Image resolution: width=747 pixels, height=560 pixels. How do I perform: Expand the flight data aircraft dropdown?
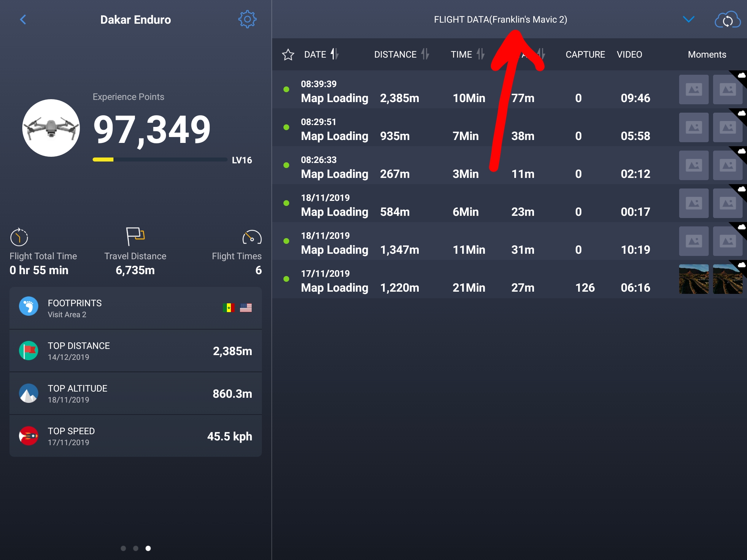(x=688, y=19)
